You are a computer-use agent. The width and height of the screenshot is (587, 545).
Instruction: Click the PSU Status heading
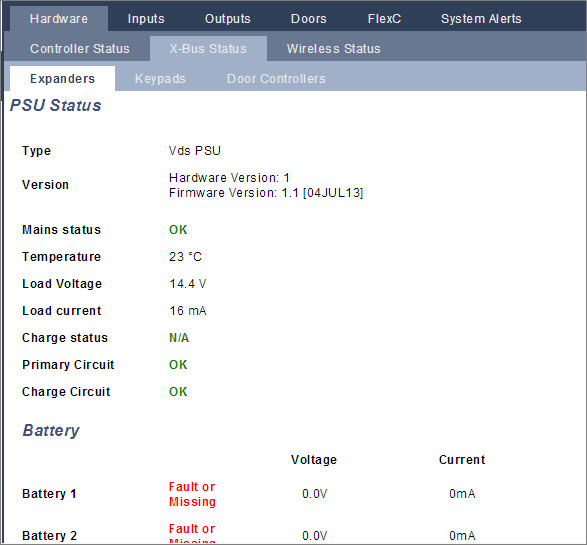point(55,105)
